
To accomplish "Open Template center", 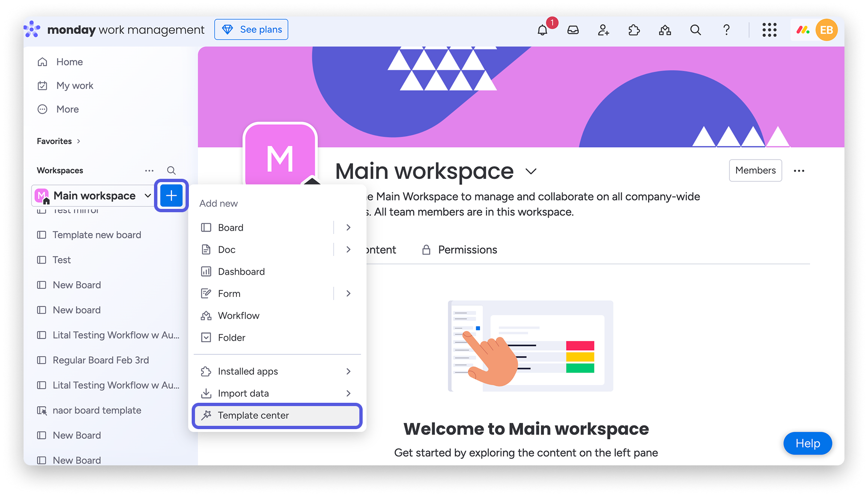I will tap(277, 415).
